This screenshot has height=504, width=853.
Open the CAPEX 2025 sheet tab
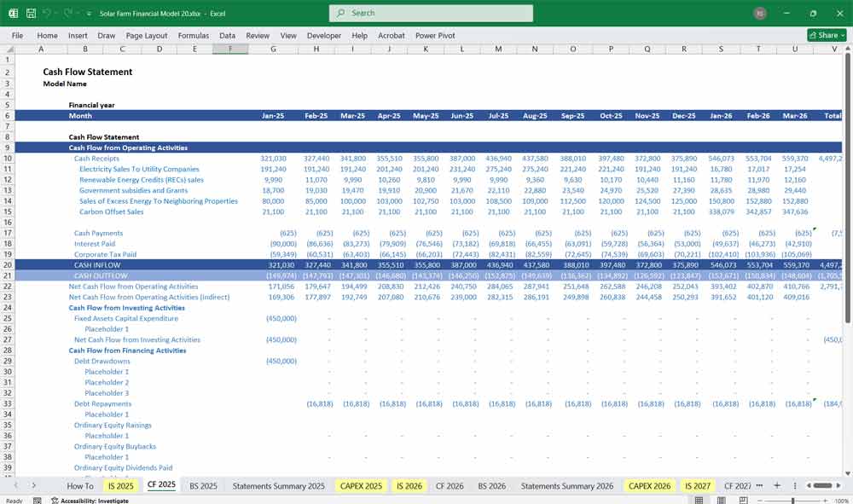[361, 485]
